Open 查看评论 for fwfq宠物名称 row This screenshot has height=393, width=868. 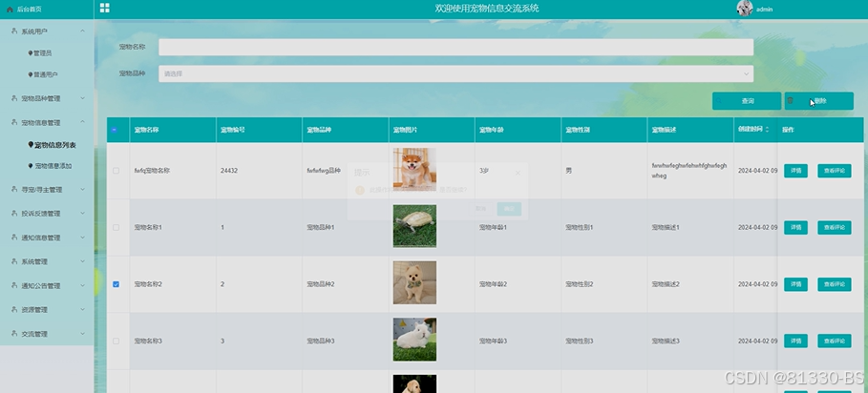point(835,171)
